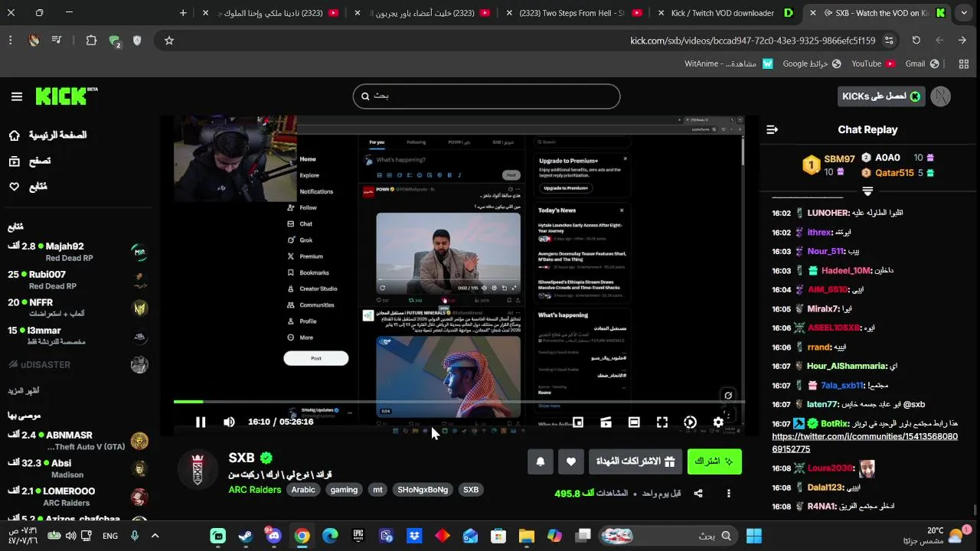This screenshot has width=980, height=551.
Task: Open YouTube bookmark
Action: (873, 64)
